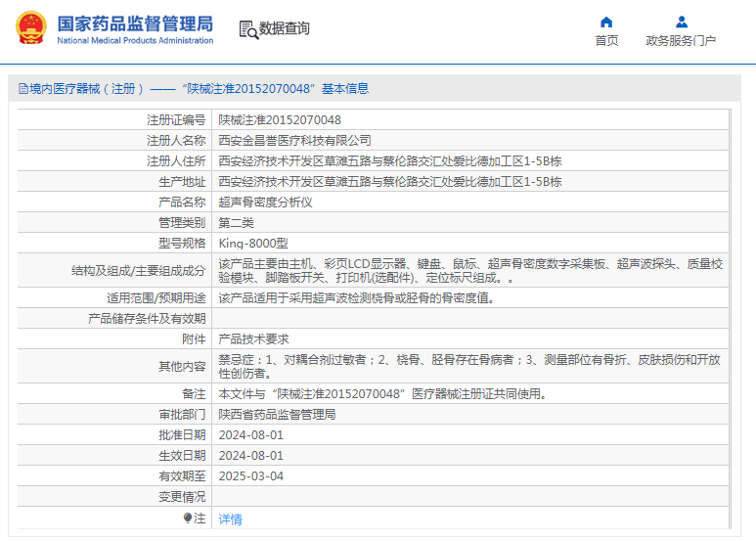Screen dimensions: 756x541
Task: Click 生效日期 value 2024-08-01
Action: (x=250, y=456)
